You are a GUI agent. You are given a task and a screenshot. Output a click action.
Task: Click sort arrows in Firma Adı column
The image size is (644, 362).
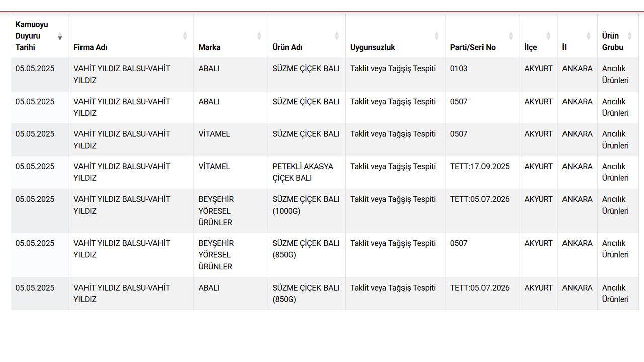(x=185, y=36)
